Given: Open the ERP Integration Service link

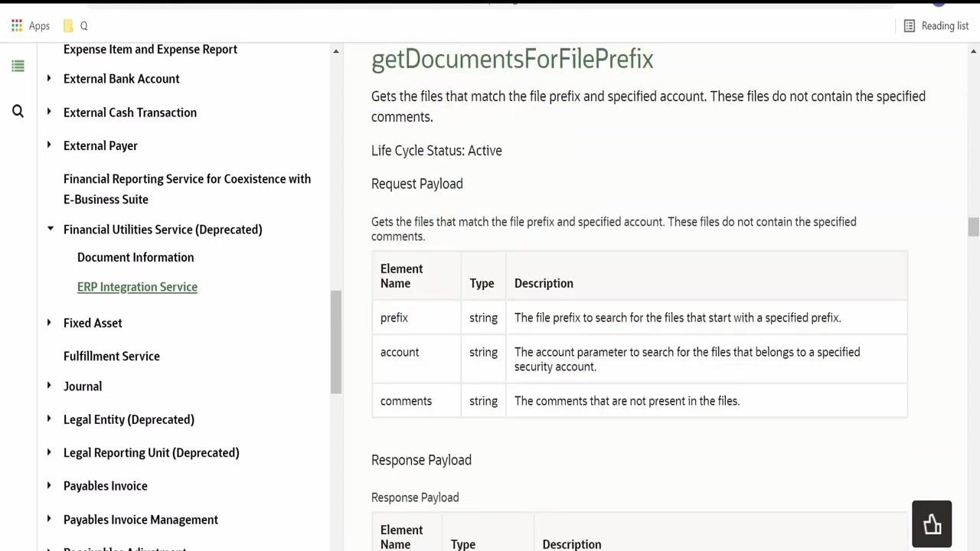Looking at the screenshot, I should coord(137,287).
